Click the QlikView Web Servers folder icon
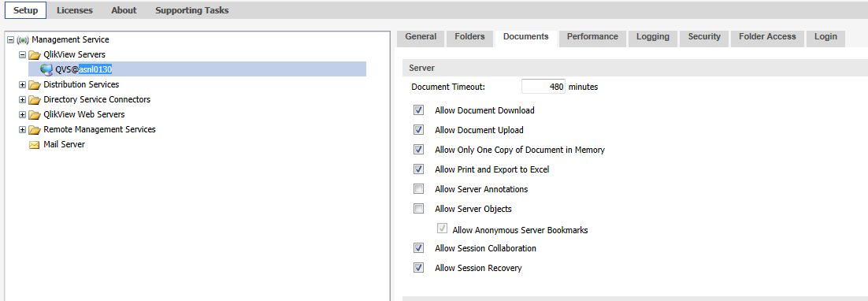Viewport: 868px width, 301px height. coord(35,114)
